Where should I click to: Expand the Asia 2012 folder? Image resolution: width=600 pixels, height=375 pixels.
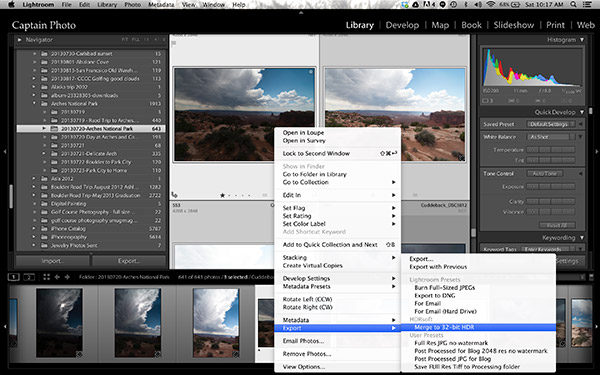[34, 179]
